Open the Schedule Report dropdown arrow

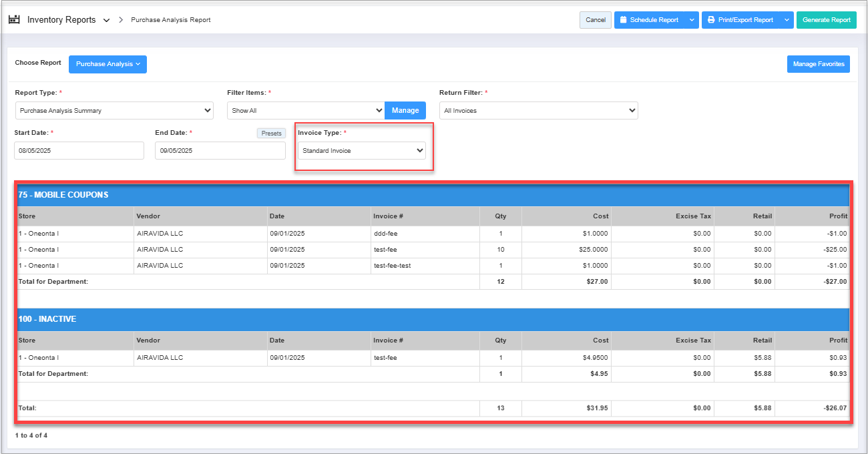pos(690,20)
